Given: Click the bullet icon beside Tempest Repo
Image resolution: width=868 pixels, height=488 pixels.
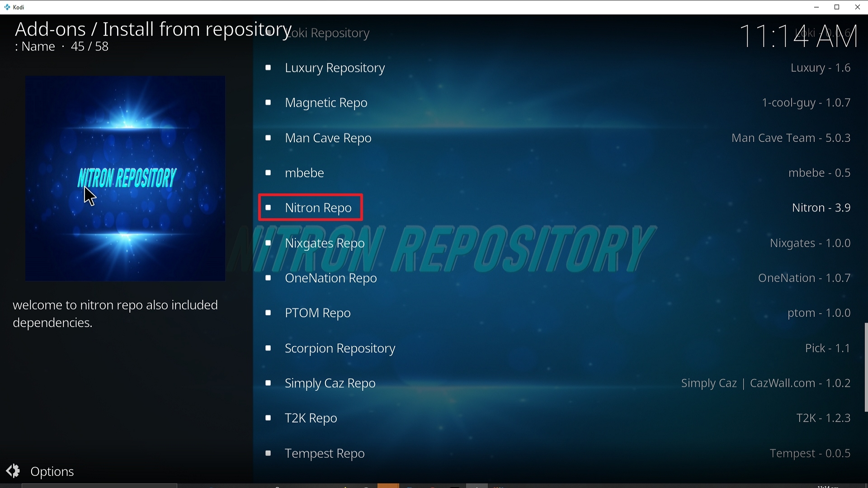Looking at the screenshot, I should point(268,453).
